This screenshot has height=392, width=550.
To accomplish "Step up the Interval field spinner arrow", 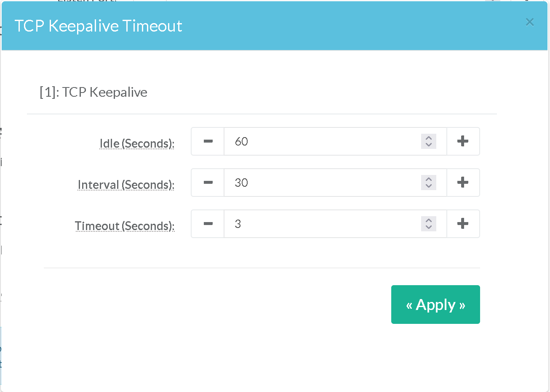I will (x=429, y=179).
